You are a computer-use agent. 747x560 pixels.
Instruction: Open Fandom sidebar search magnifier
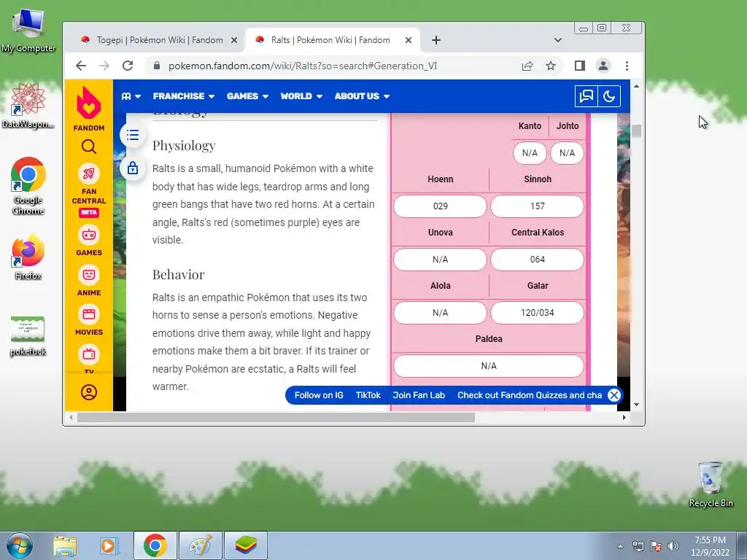(88, 147)
